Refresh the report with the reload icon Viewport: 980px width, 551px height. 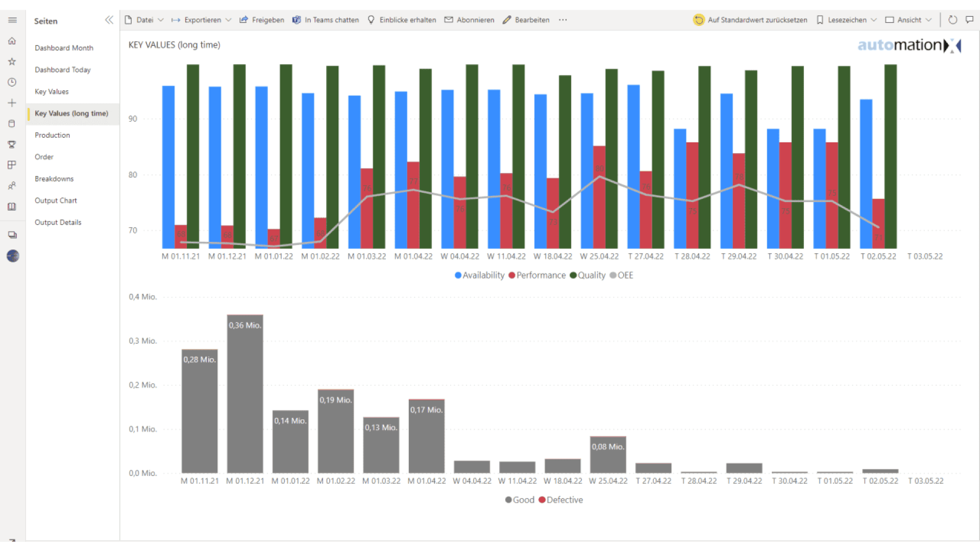pyautogui.click(x=952, y=20)
